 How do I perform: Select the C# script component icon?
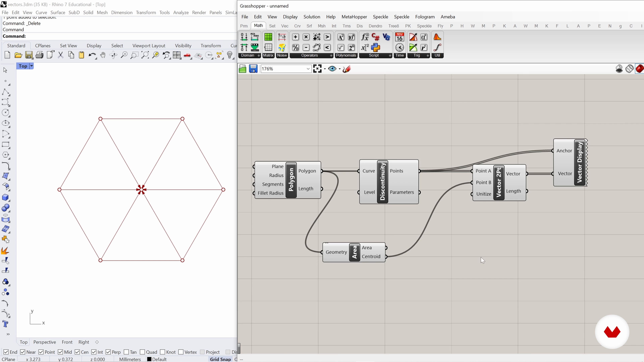[375, 37]
